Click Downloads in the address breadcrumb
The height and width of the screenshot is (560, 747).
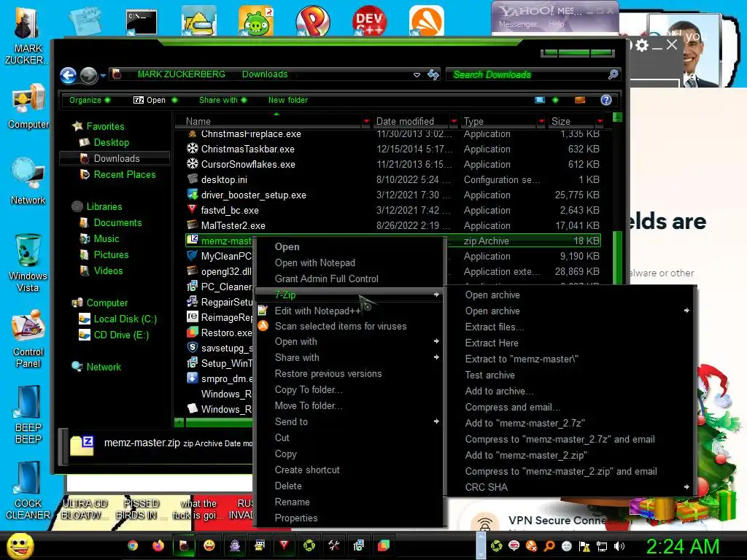[265, 74]
